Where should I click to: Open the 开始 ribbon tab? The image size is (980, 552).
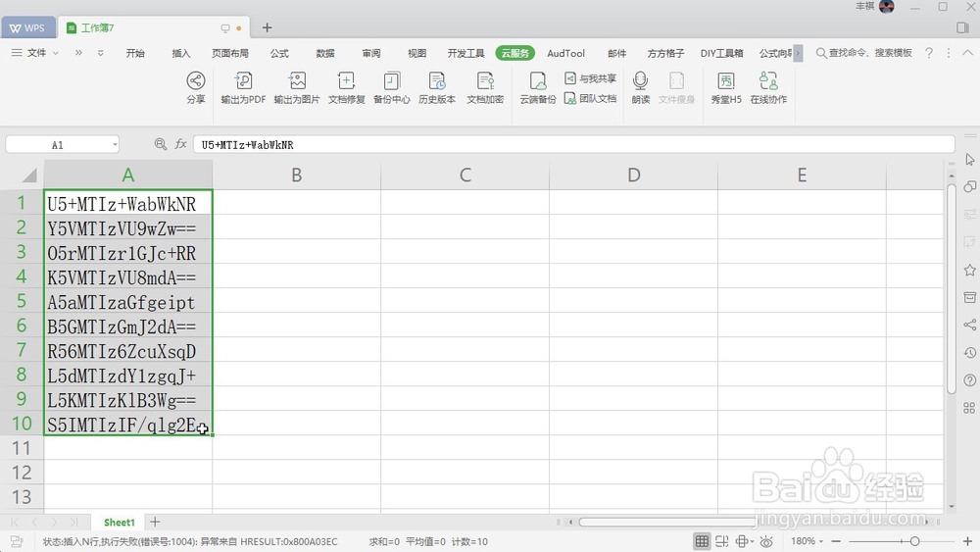tap(135, 53)
